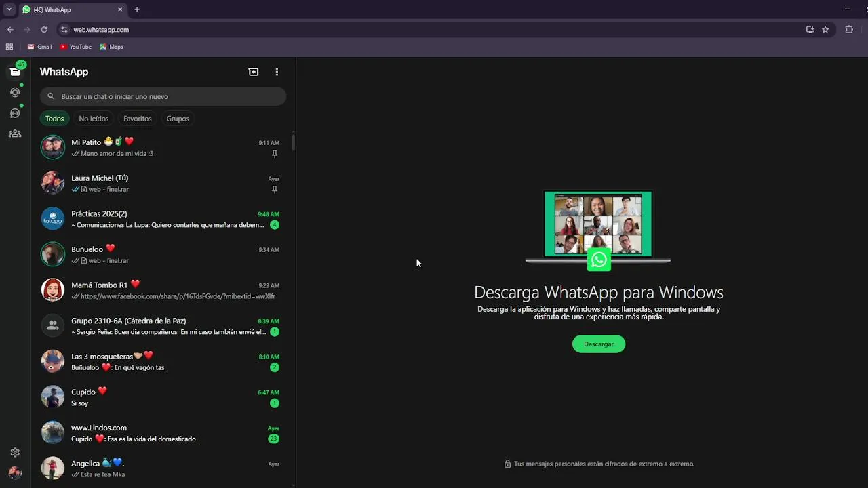
Task: Click the unread badge 2 on Las 3 mosqueteras
Action: point(274,367)
